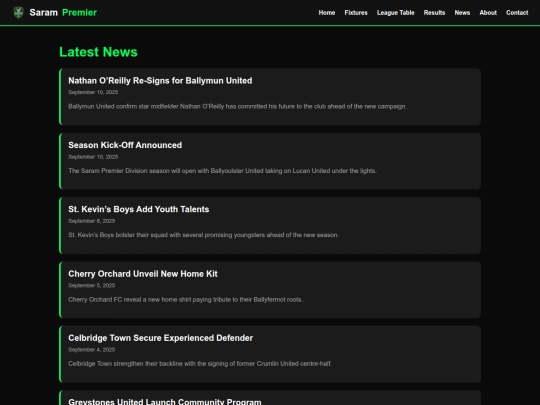Image resolution: width=540 pixels, height=405 pixels.
Task: Select St. Kevin's Boys bolster their squad summary
Action: tap(204, 235)
